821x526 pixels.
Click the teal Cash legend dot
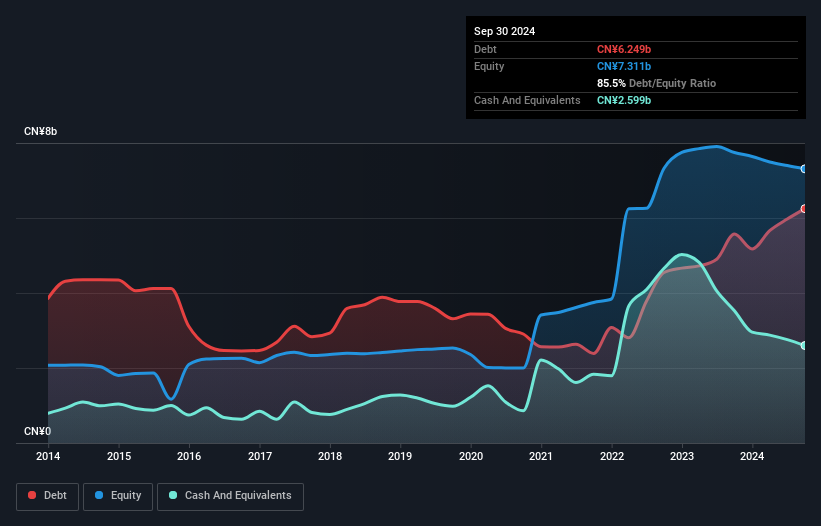point(173,495)
